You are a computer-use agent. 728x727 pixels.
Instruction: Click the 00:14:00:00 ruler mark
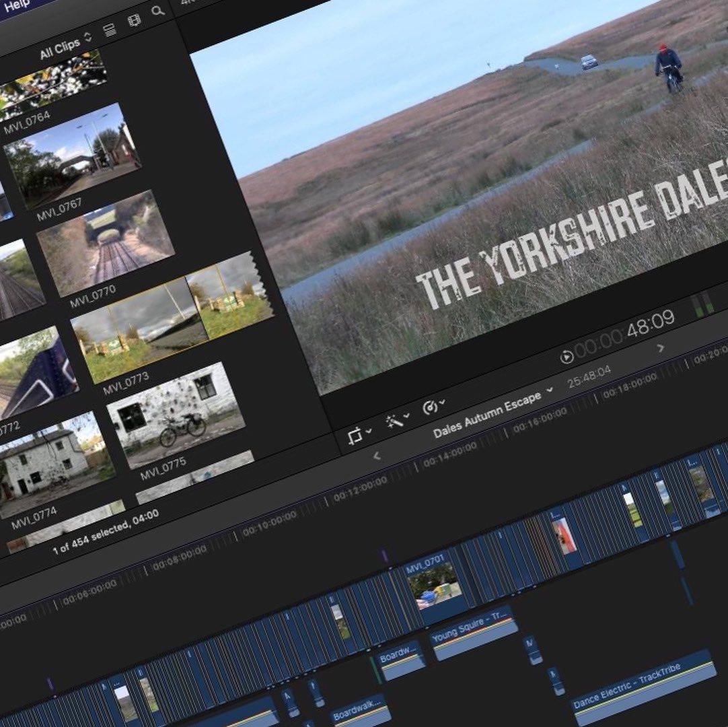point(450,455)
